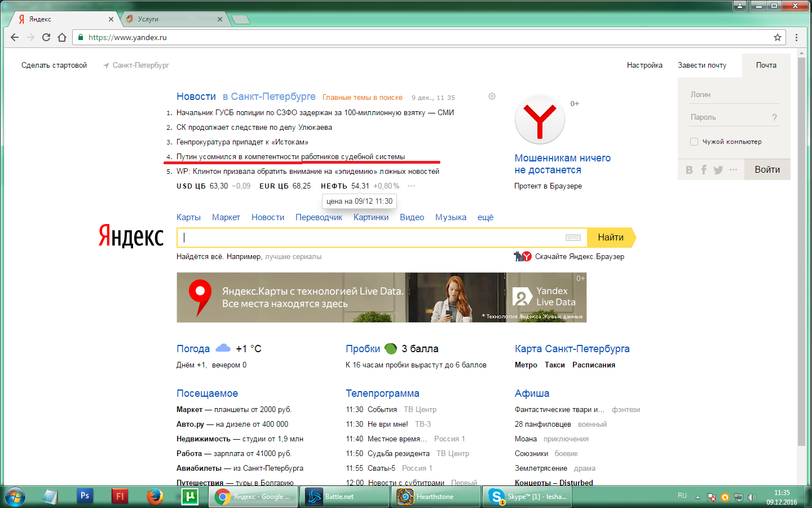Open news item about Путин усомнился
Screen dimensions: 812x508
tap(290, 156)
